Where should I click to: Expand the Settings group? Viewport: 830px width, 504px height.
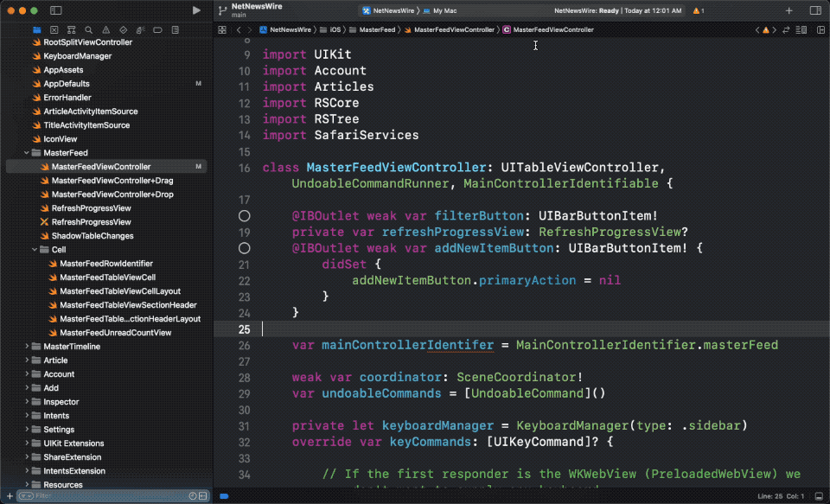point(26,429)
